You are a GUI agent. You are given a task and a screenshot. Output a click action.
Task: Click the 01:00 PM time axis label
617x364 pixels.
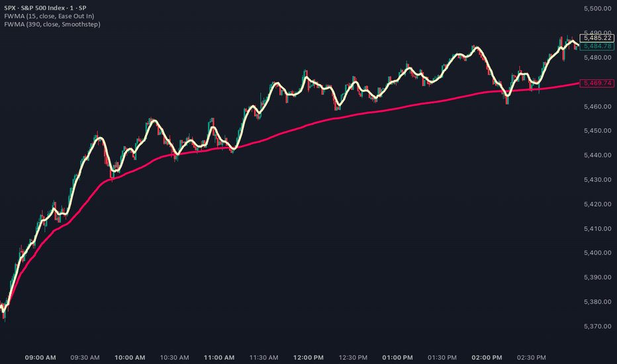pyautogui.click(x=397, y=357)
